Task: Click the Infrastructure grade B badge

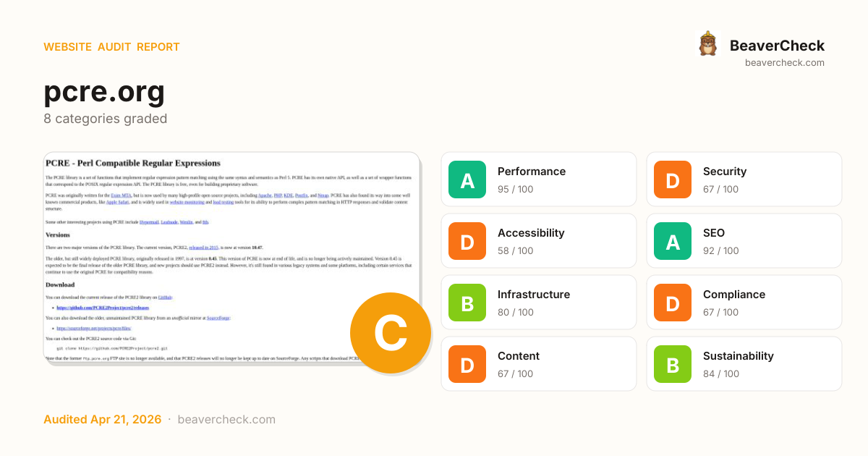Action: [467, 303]
